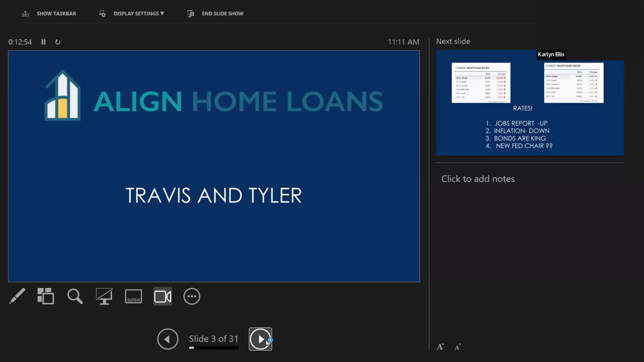Click End Slide Show
Image resolution: width=644 pixels, height=362 pixels.
215,14
